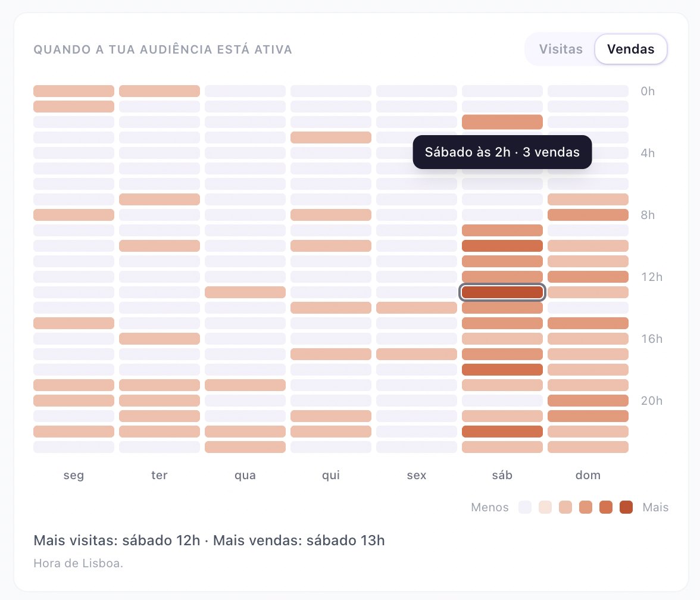
Task: Select the quarta 23h heatmap cell
Action: point(245,447)
